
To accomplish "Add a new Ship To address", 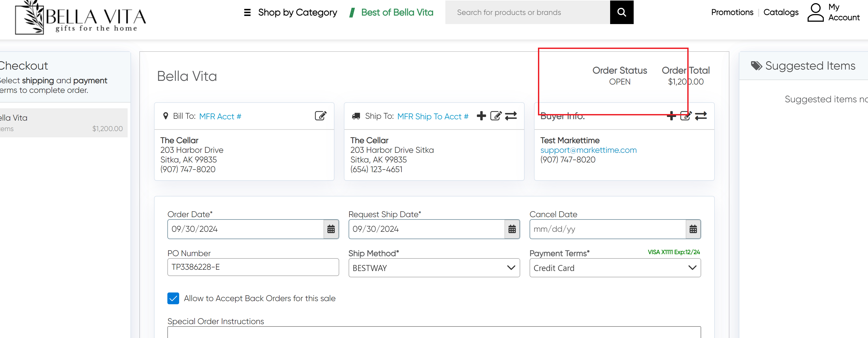I will point(481,116).
